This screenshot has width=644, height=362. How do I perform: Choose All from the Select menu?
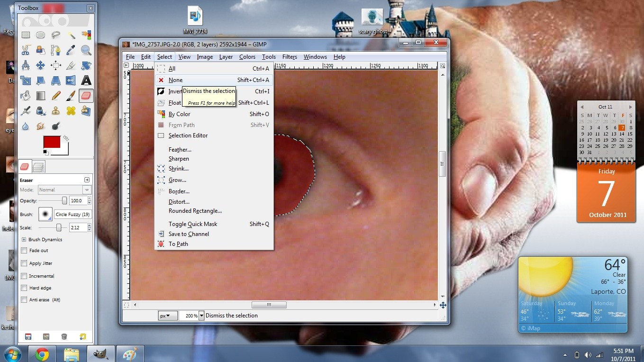pyautogui.click(x=214, y=69)
